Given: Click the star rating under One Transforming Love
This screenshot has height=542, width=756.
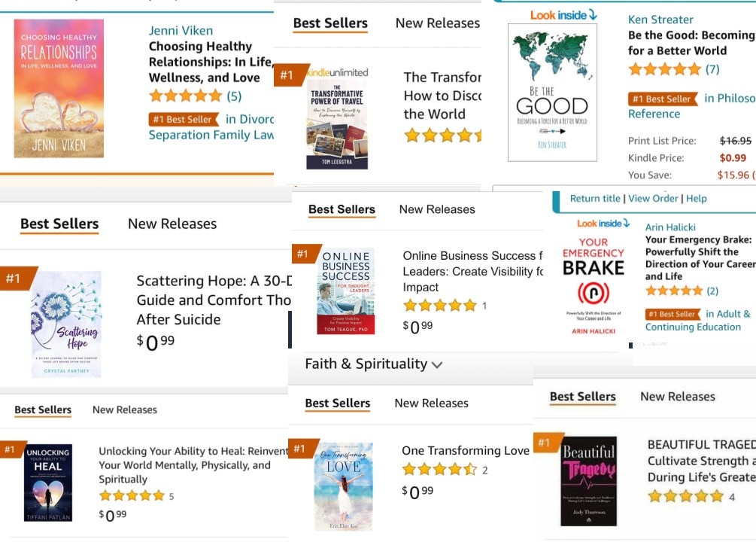Looking at the screenshot, I should [440, 469].
